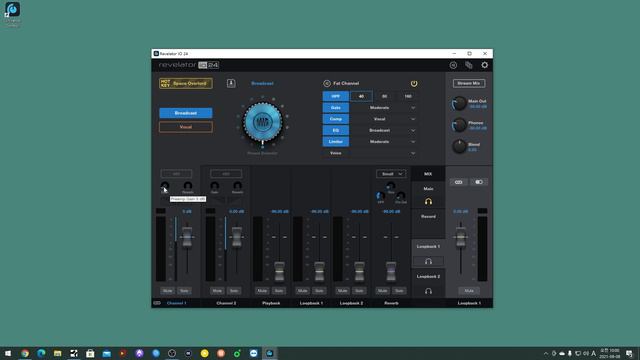
Task: Click the Hot Key Space Overlord button
Action: pyautogui.click(x=186, y=83)
